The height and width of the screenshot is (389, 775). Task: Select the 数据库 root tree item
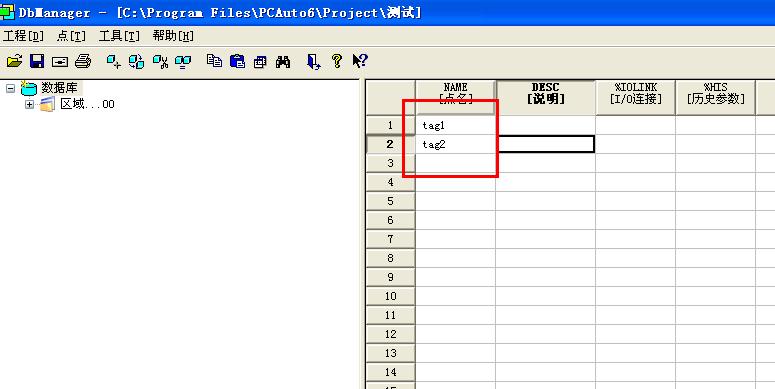tap(59, 88)
